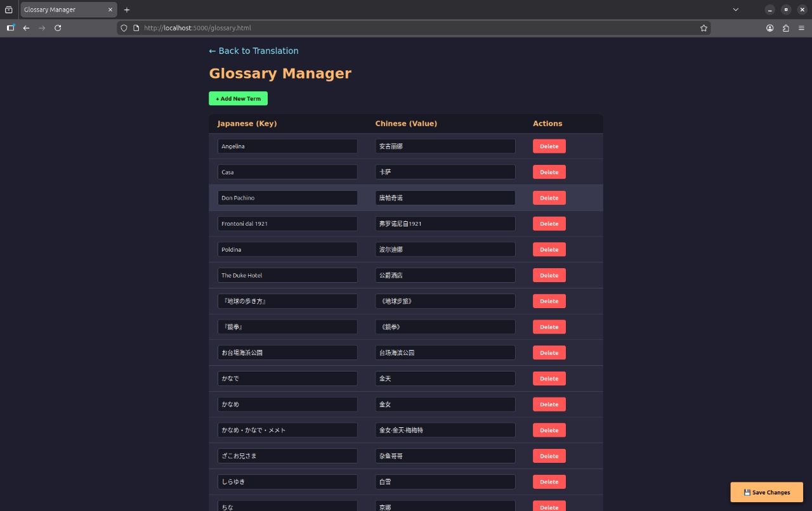Screen dimensions: 812x511
Task: Click the Chinese value field for Poldina
Action: point(445,249)
